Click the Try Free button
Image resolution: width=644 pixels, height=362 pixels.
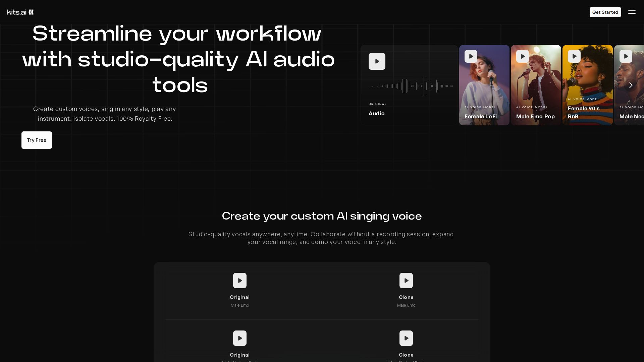[x=37, y=140]
